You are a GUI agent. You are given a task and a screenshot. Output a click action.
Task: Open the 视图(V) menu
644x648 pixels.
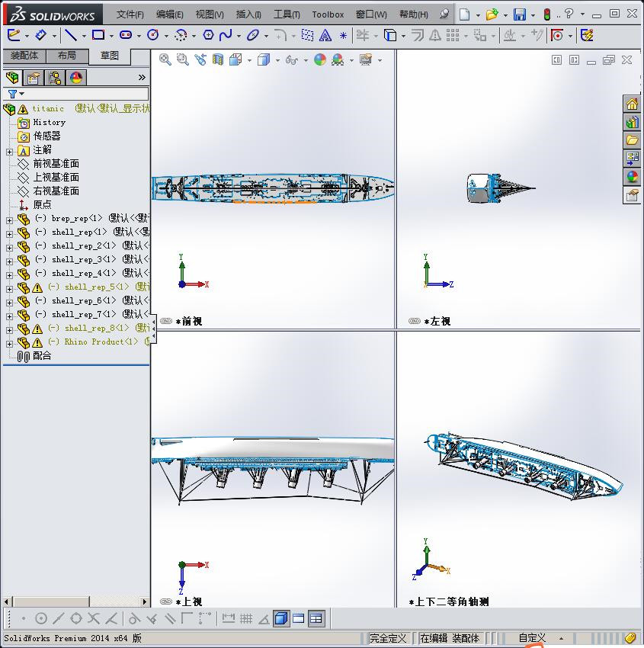point(210,14)
